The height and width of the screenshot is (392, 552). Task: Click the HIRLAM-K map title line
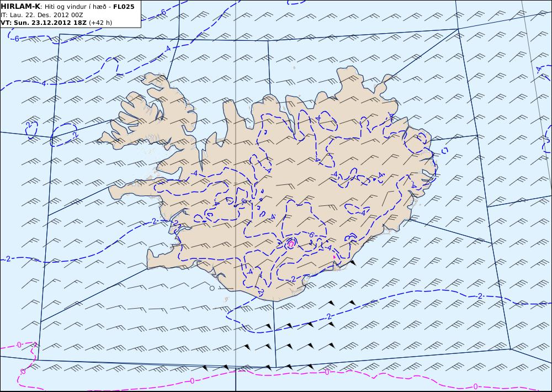coord(67,7)
